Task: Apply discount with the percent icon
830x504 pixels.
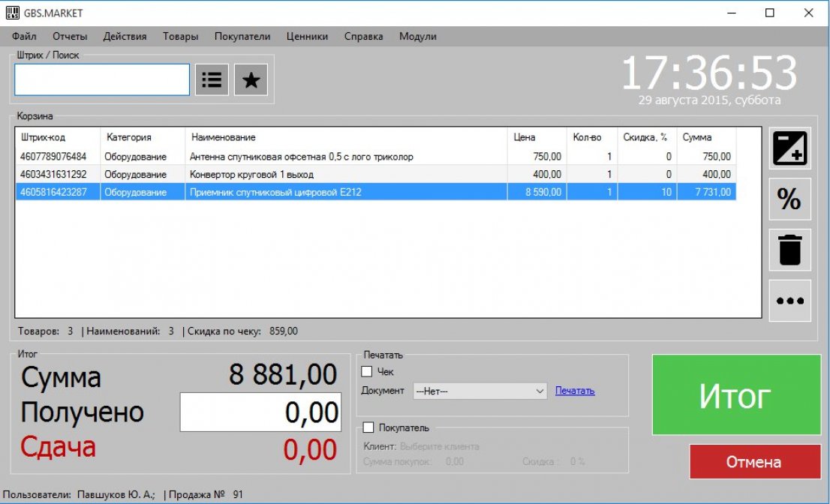Action: (789, 199)
